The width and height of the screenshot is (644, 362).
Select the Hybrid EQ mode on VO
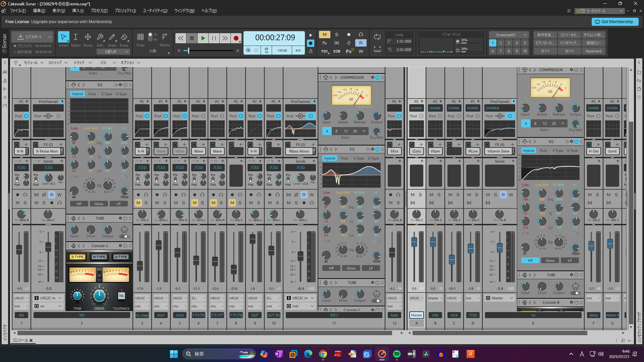tap(77, 94)
